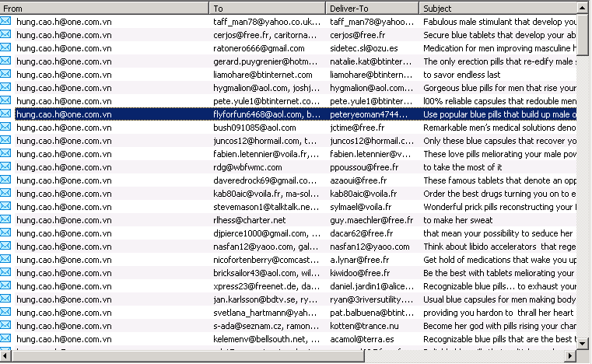Select subject 'Secure blue tablets that develop'

click(499, 35)
